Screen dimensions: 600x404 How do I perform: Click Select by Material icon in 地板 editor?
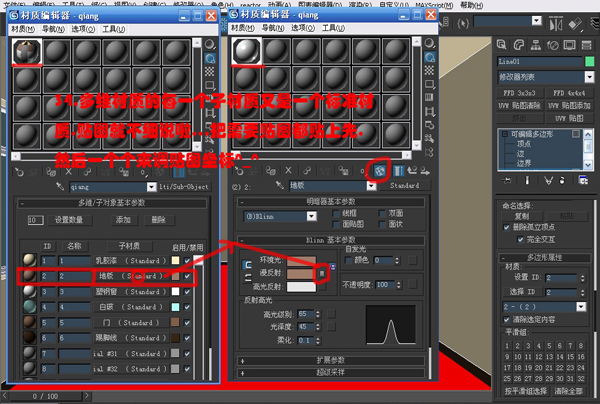pyautogui.click(x=429, y=138)
